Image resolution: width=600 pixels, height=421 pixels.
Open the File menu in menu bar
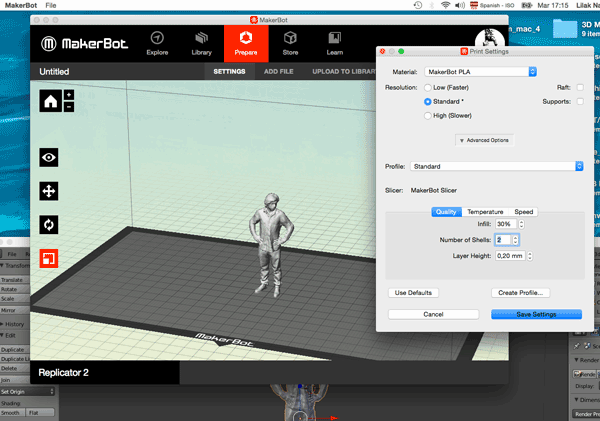pyautogui.click(x=51, y=5)
